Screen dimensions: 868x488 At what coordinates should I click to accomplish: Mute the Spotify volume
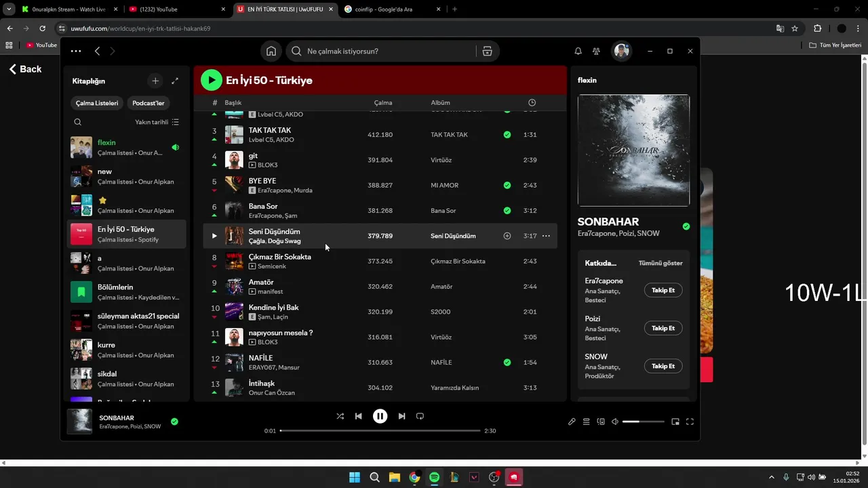pyautogui.click(x=615, y=422)
